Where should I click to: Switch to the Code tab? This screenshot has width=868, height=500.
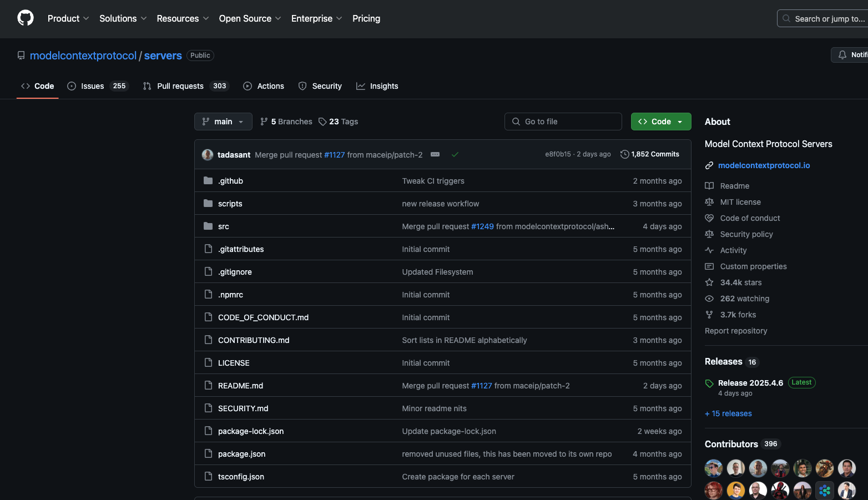coord(38,86)
